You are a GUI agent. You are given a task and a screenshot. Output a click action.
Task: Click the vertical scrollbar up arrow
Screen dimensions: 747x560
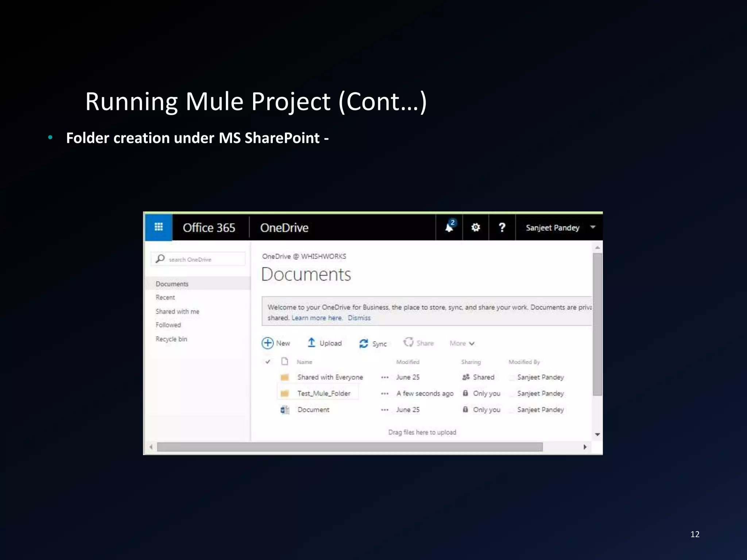pos(597,248)
